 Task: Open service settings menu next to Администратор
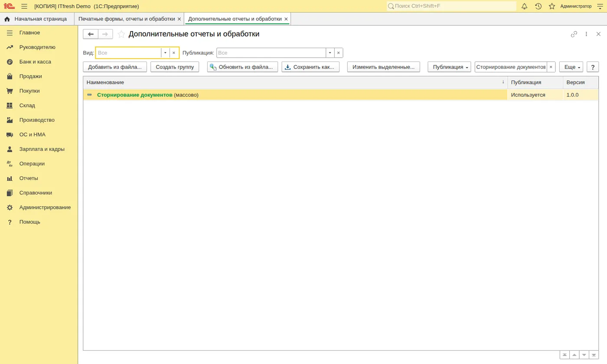point(600,6)
